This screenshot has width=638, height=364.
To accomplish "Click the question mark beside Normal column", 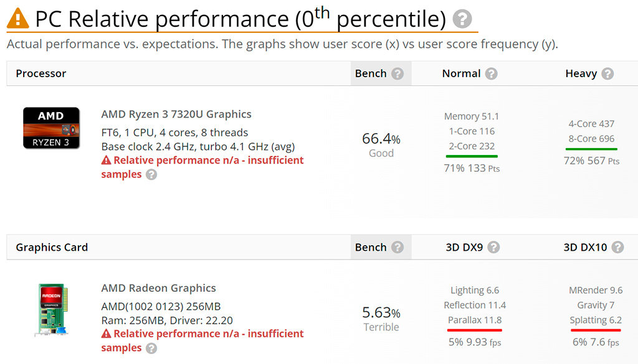I will 491,73.
